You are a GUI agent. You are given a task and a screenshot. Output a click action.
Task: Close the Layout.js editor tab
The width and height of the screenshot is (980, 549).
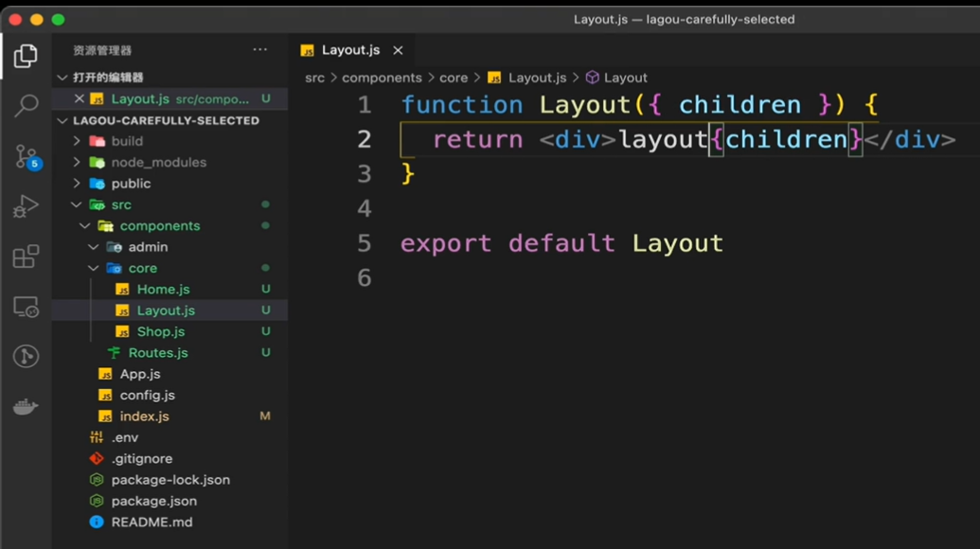point(398,50)
